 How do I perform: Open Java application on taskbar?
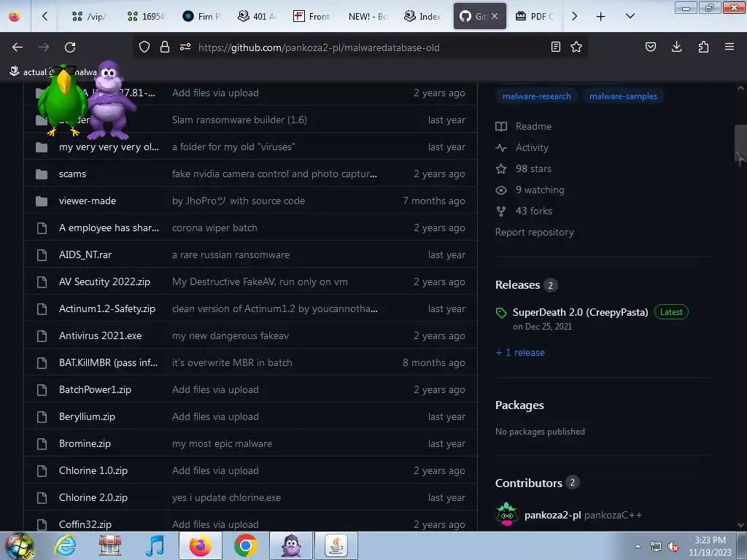click(x=336, y=545)
